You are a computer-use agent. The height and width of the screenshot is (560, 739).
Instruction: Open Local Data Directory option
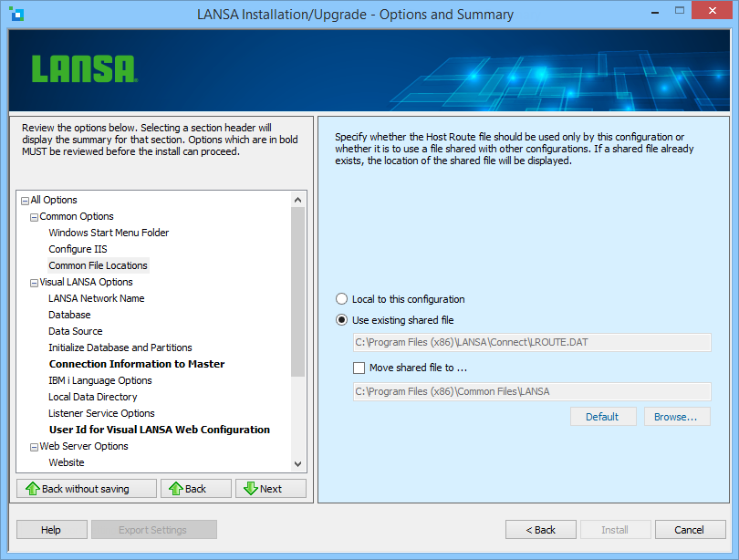click(x=93, y=397)
